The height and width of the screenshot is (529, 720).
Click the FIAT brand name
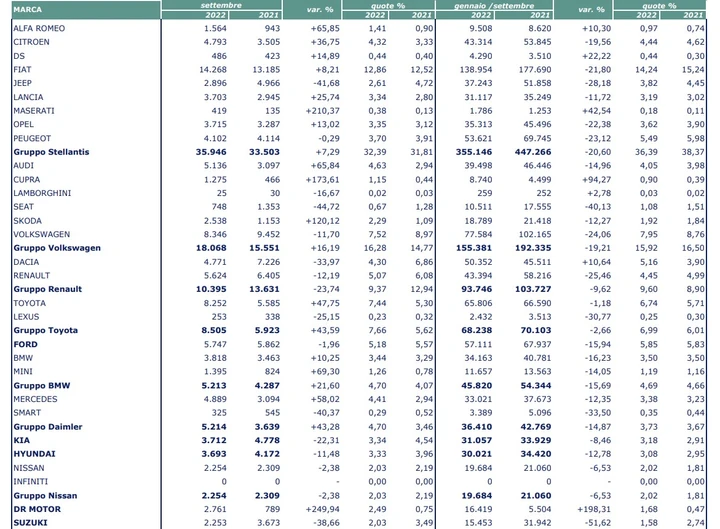(x=22, y=70)
